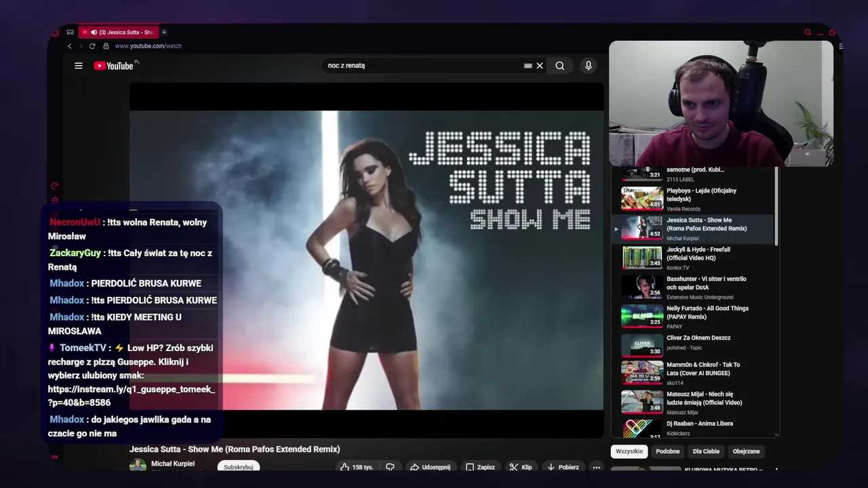Start voice search with microphone icon

pos(589,66)
